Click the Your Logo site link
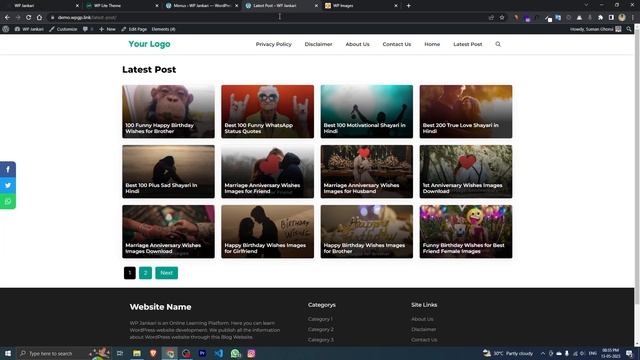The image size is (640, 360). pos(149,44)
